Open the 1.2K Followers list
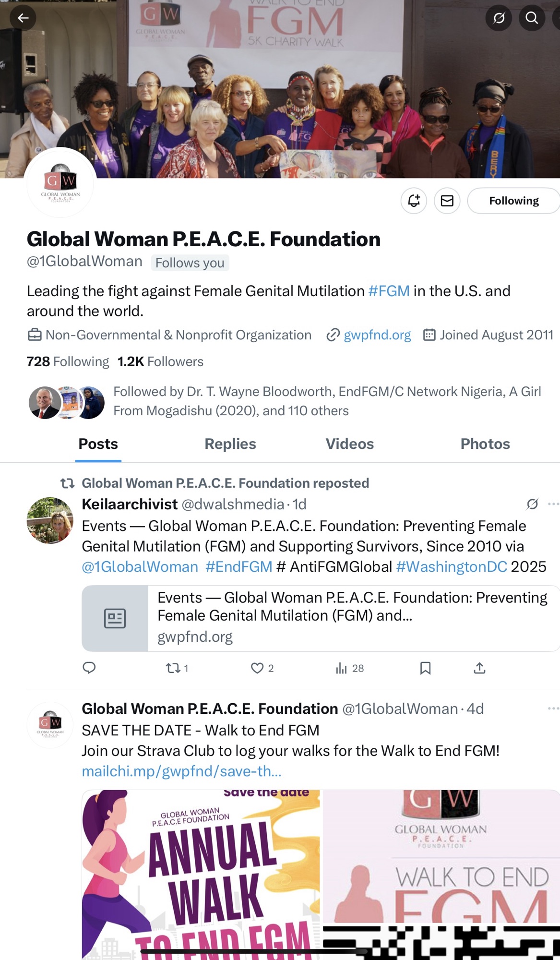This screenshot has width=560, height=960. coord(161,361)
